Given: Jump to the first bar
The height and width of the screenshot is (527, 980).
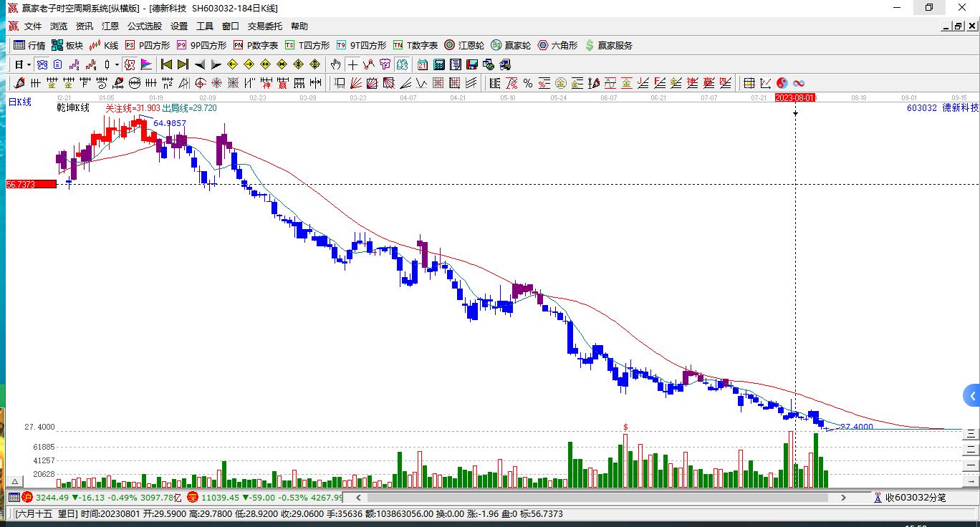Looking at the screenshot, I should (166, 64).
